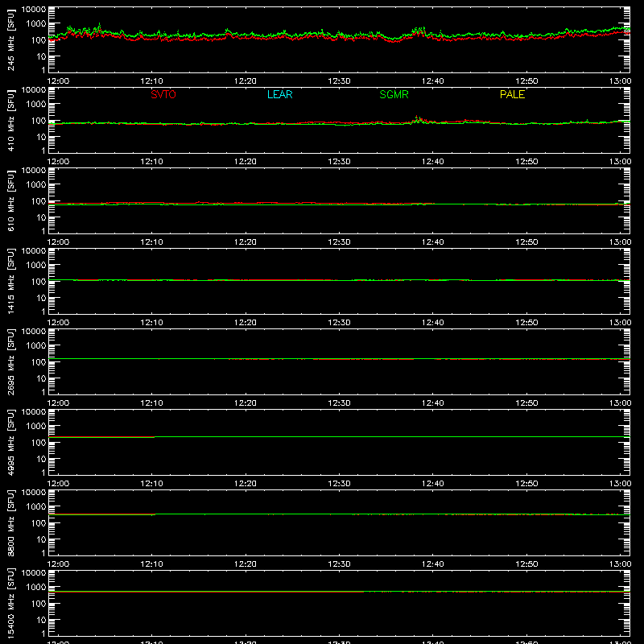The height and width of the screenshot is (644, 644).
Task: Click the 12:00 tick label under 245 MHz plot
Action: point(58,81)
